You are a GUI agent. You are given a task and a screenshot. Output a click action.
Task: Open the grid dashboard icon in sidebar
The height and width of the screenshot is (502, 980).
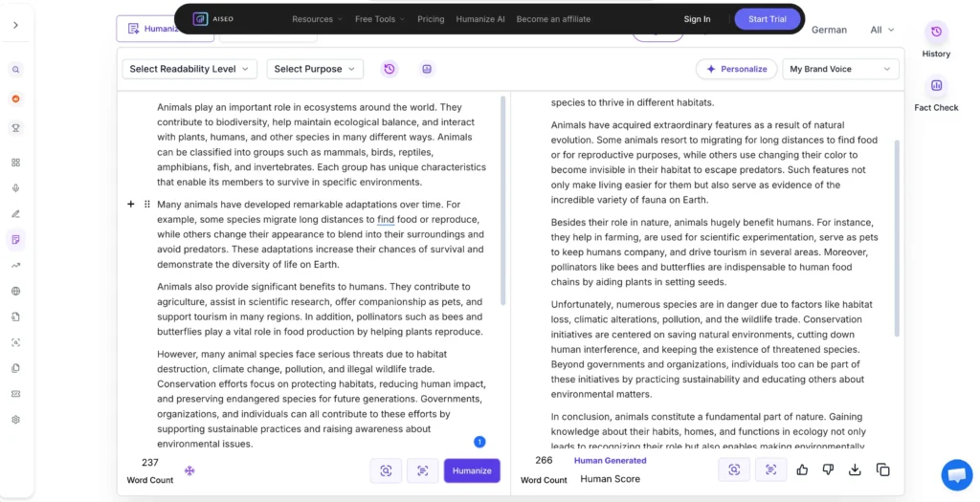[15, 163]
